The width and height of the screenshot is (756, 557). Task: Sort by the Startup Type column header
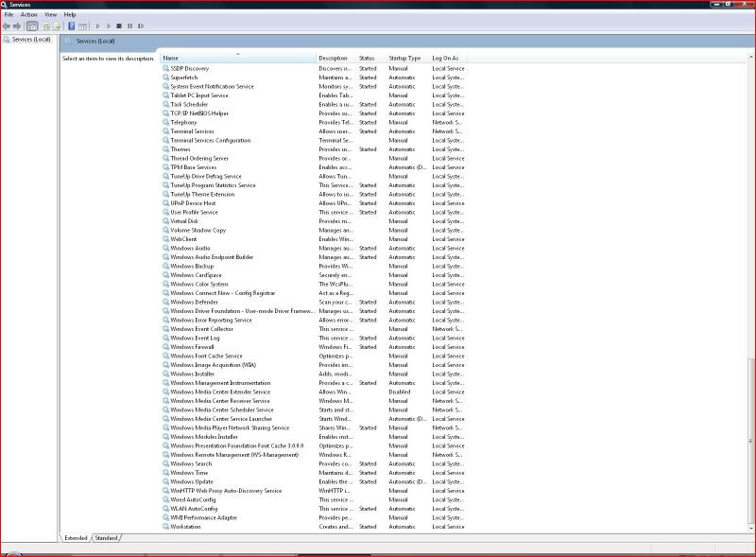point(404,59)
